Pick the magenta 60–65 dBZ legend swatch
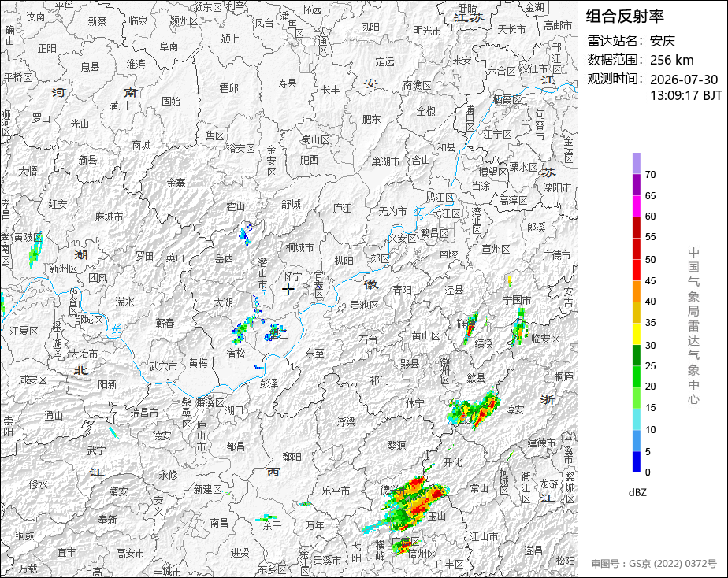The height and width of the screenshot is (578, 728). pos(636,206)
